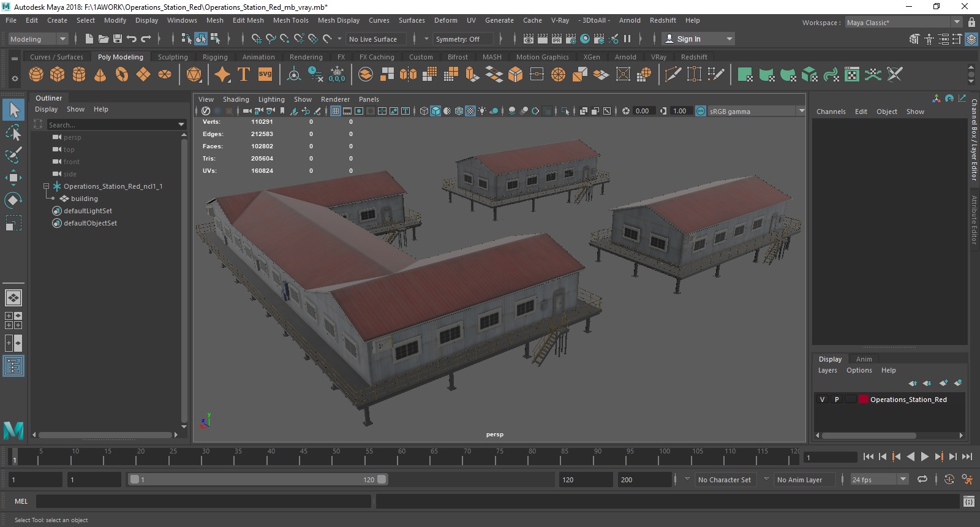Toggle auto keyframe button
Image resolution: width=980 pixels, height=527 pixels.
tap(949, 479)
